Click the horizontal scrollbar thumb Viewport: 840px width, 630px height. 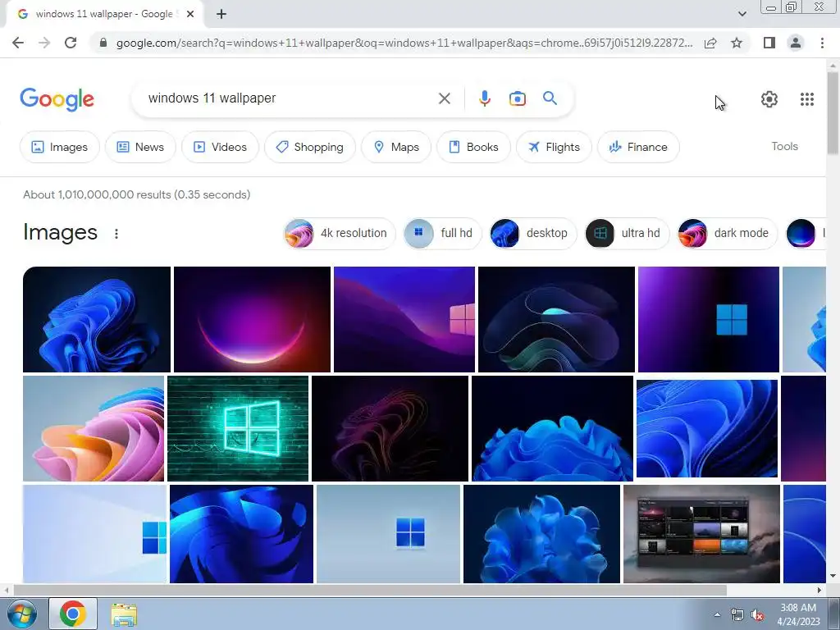[x=370, y=590]
